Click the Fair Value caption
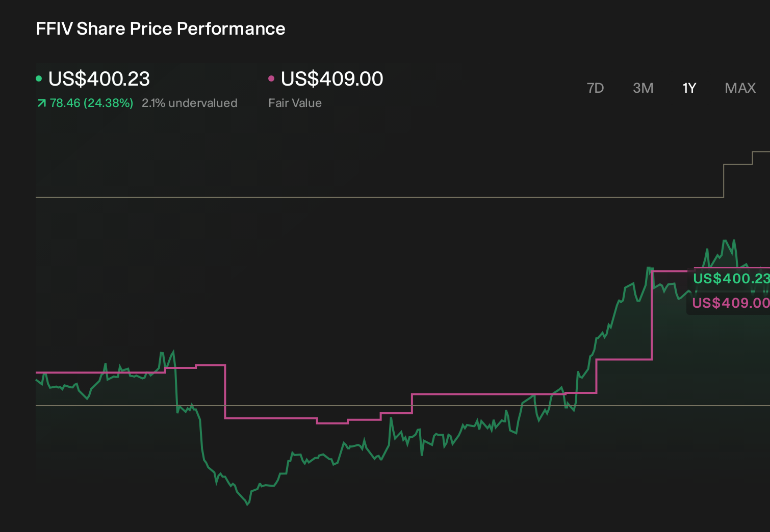Viewport: 770px width, 532px height. (295, 103)
